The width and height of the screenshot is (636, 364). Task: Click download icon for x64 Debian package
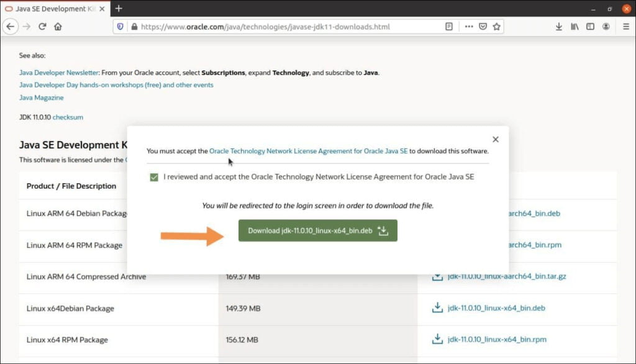pyautogui.click(x=437, y=307)
